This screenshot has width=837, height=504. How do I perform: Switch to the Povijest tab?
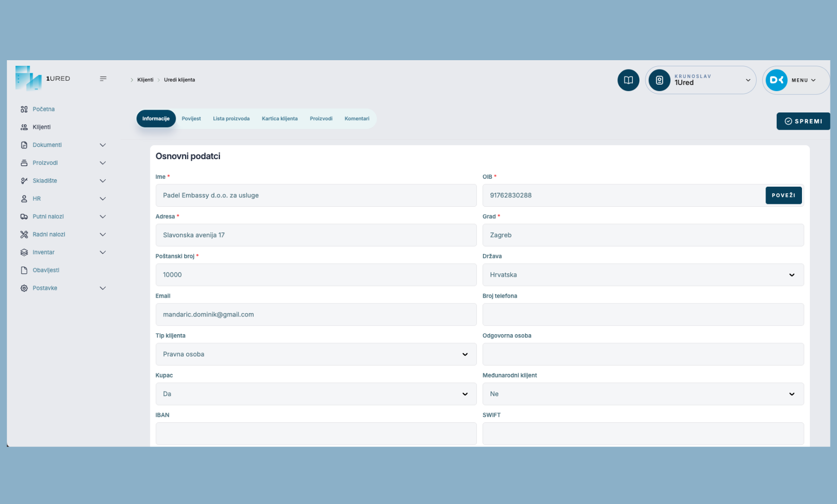[x=191, y=119]
